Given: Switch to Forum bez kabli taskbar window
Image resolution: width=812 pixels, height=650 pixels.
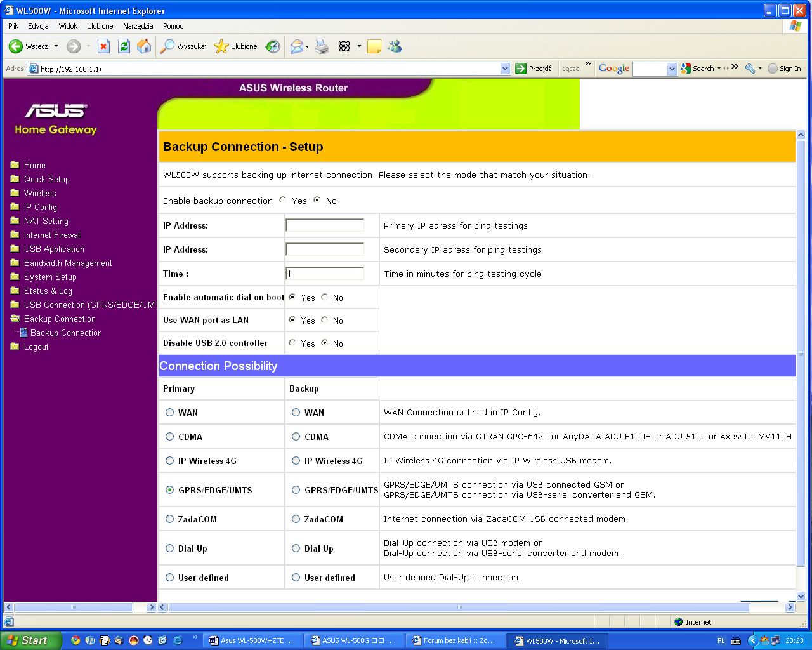Looking at the screenshot, I should (x=454, y=640).
